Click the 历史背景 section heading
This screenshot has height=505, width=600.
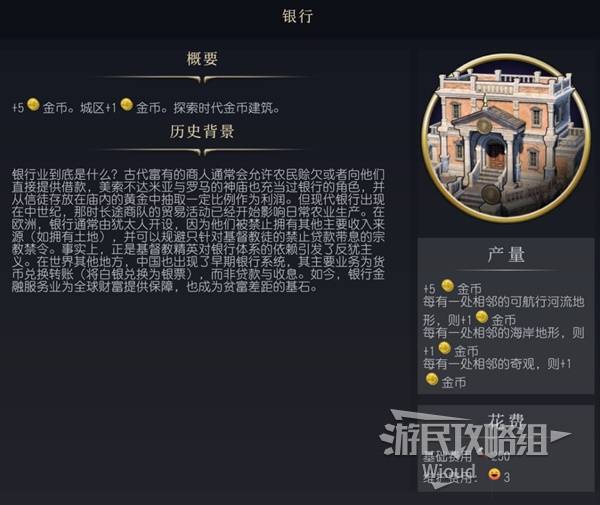[202, 132]
